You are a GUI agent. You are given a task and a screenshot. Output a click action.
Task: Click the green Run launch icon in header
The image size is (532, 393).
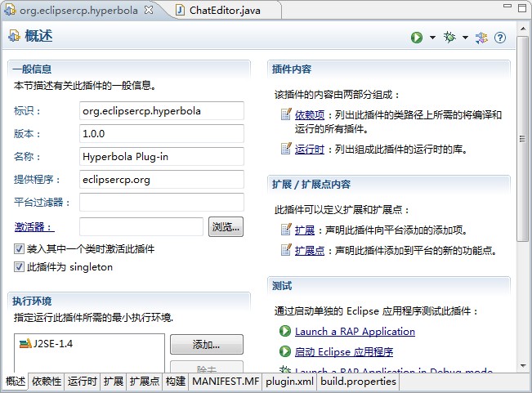point(417,38)
